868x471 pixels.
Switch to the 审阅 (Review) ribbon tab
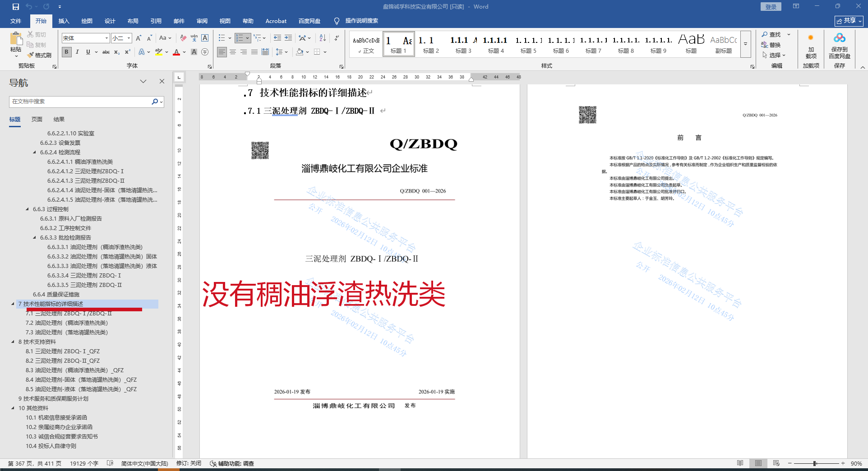pos(202,21)
